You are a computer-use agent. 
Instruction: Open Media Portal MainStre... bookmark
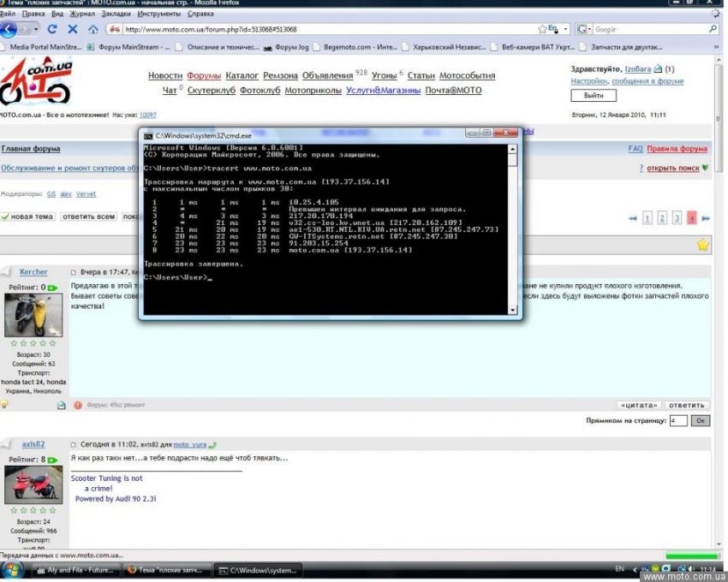(42, 47)
